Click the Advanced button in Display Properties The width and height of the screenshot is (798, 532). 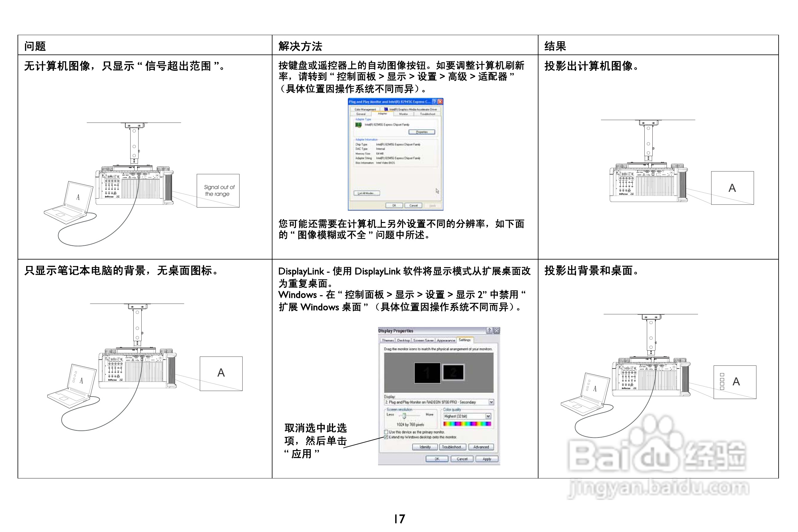[x=481, y=447]
